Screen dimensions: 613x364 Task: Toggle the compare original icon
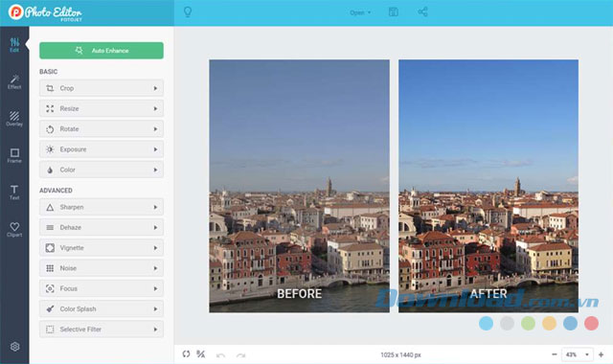(x=200, y=354)
